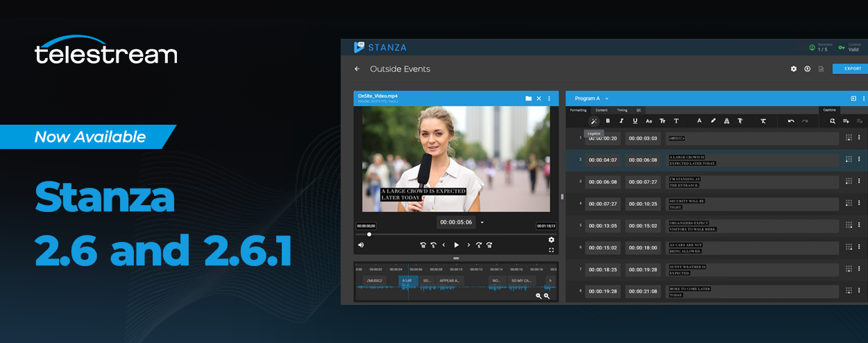Toggle fullscreen for the video player
Screen dimensions: 868x343
[551, 250]
